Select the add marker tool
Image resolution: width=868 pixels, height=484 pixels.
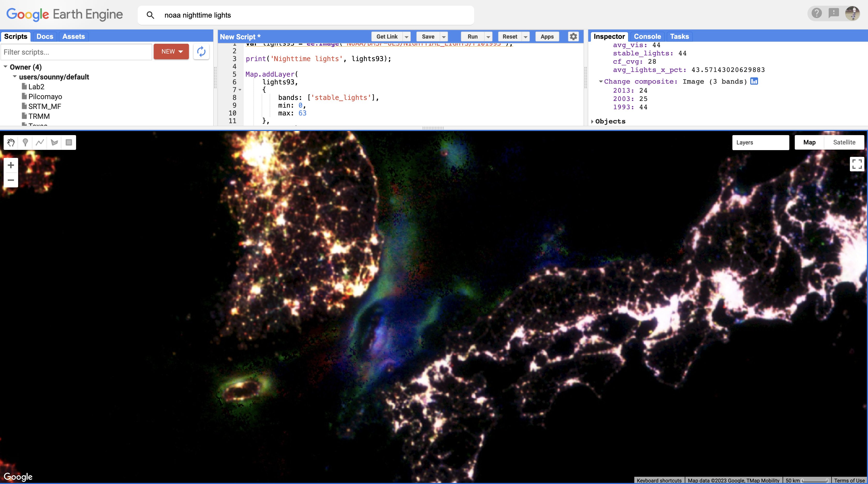pyautogui.click(x=25, y=143)
